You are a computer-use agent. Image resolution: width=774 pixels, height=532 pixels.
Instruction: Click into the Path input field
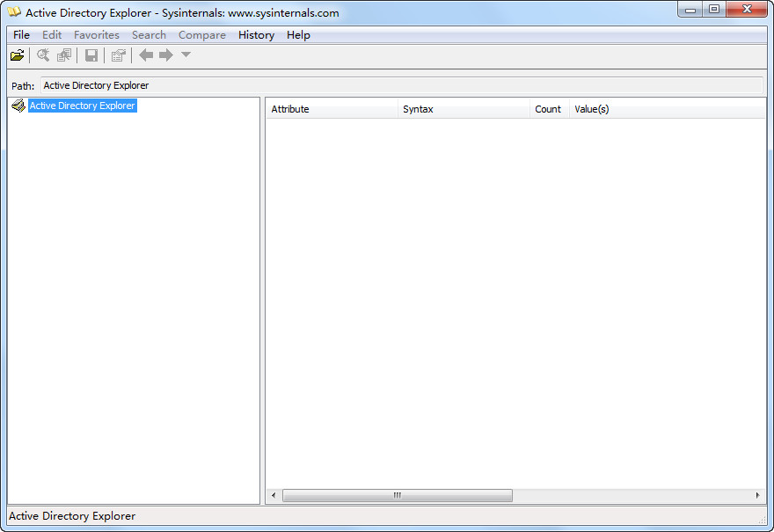pyautogui.click(x=402, y=85)
